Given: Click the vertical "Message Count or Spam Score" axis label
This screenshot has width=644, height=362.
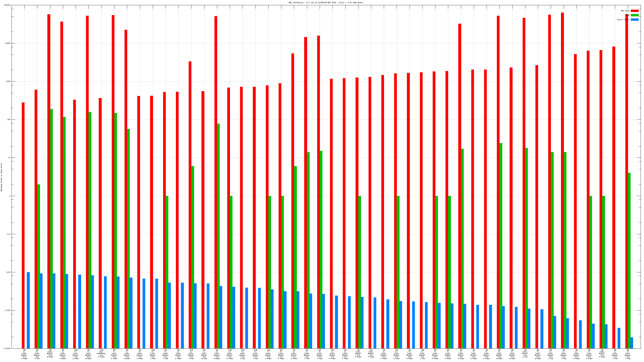Looking at the screenshot, I should [1, 177].
